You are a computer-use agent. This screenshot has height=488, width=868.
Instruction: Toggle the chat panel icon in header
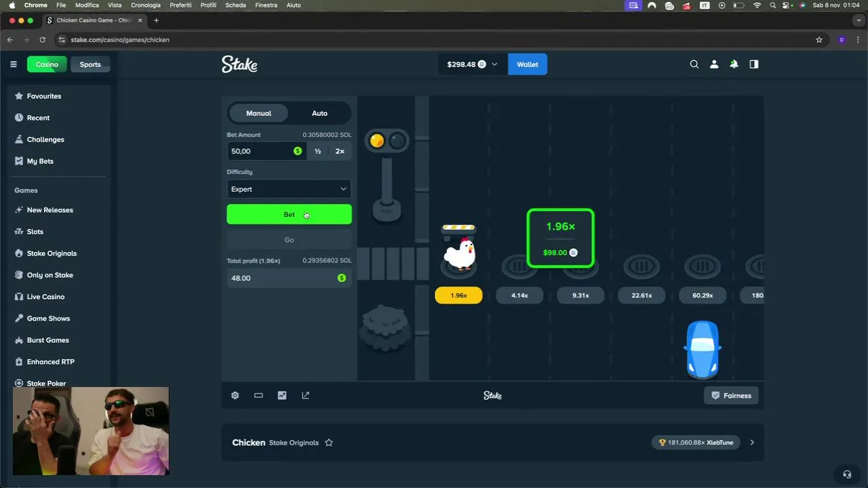(753, 64)
